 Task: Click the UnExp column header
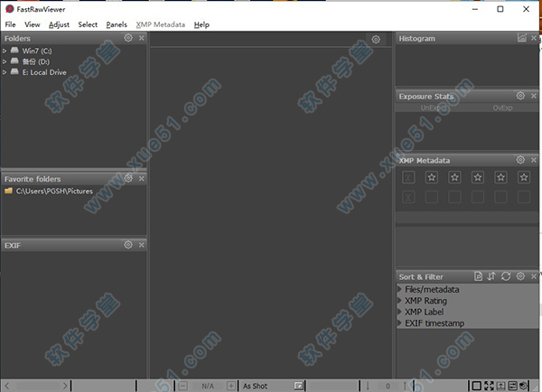coord(431,107)
